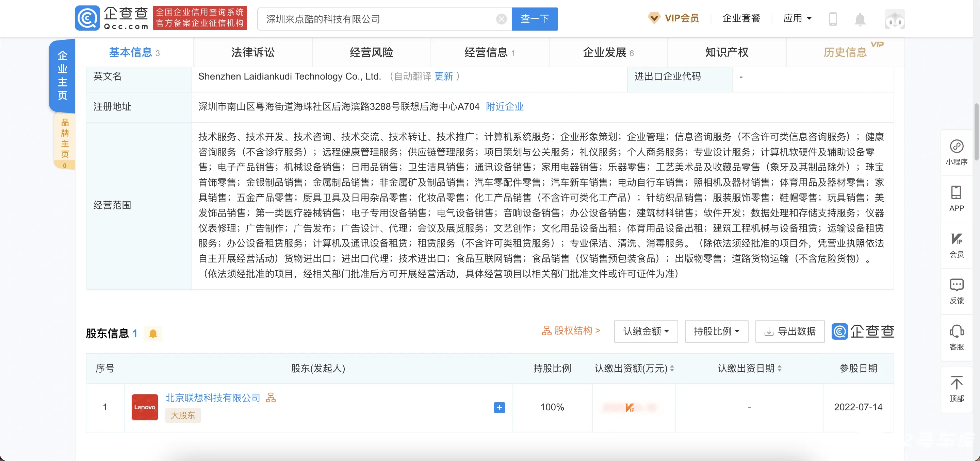Viewport: 980px width, 461px height.
Task: Click the page vertical scrollbar
Action: pos(977,132)
